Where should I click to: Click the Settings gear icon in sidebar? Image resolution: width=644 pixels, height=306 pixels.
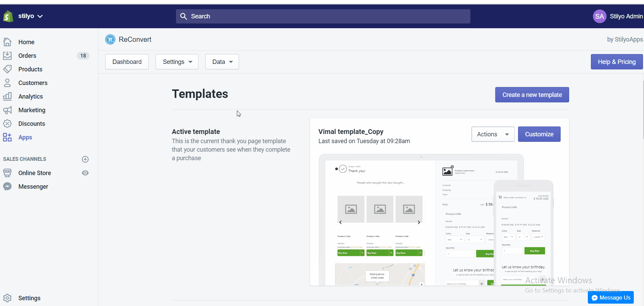tap(7, 298)
